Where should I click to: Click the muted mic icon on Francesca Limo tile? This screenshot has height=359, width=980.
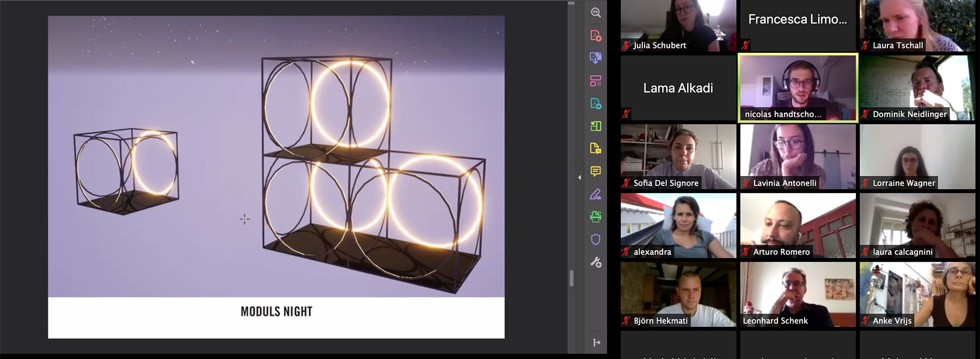point(746,45)
